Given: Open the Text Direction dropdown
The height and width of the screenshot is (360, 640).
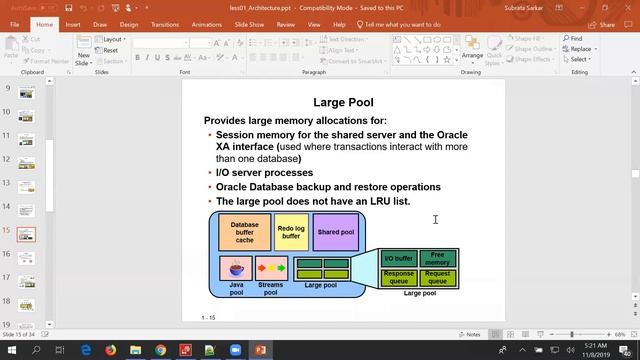Looking at the screenshot, I should click(x=344, y=39).
